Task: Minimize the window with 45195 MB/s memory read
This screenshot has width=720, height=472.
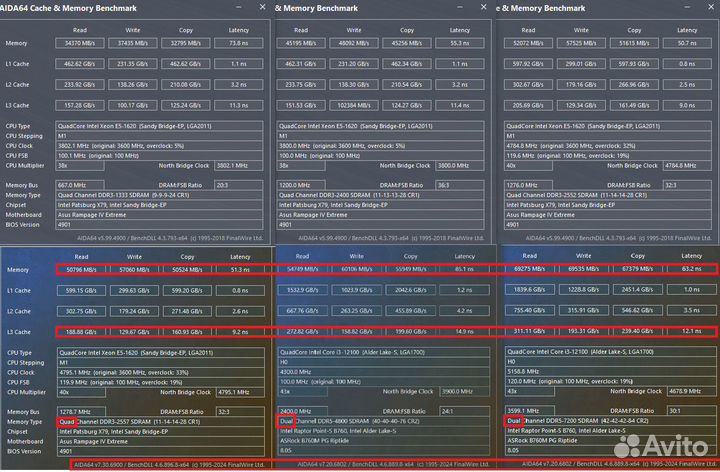Action: [460, 7]
